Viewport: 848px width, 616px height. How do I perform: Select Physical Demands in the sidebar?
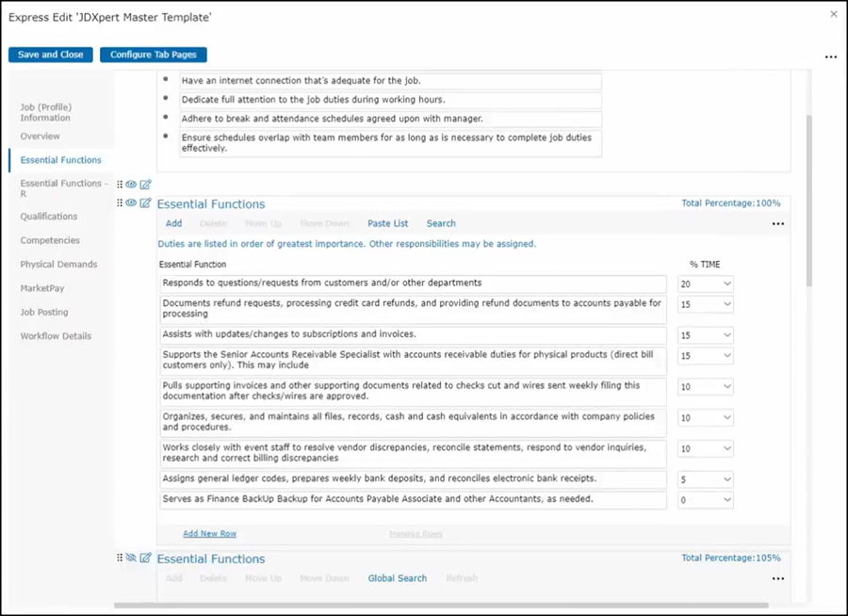(58, 265)
